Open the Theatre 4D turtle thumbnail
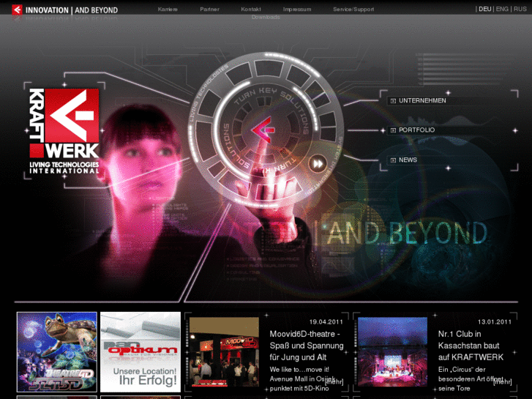This screenshot has width=532, height=399. tap(56, 352)
